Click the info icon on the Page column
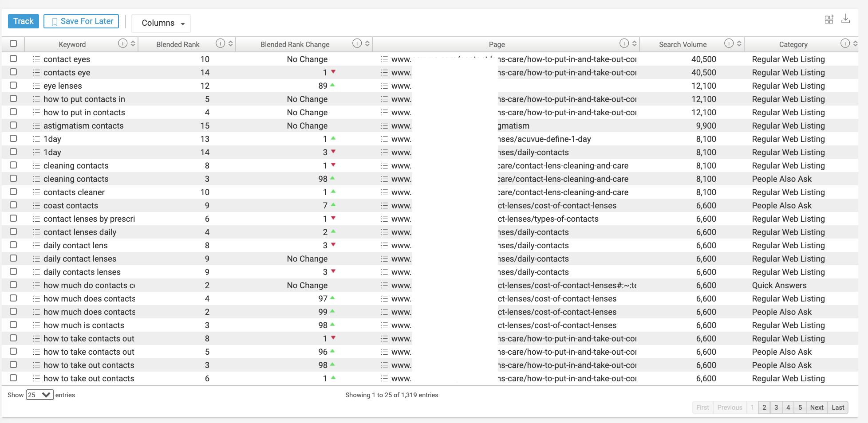 point(624,43)
